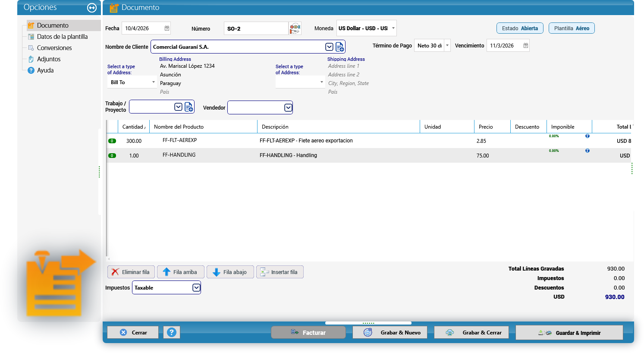Expand the Vendedor dropdown
Screen dimensions: 644x353
(288, 107)
